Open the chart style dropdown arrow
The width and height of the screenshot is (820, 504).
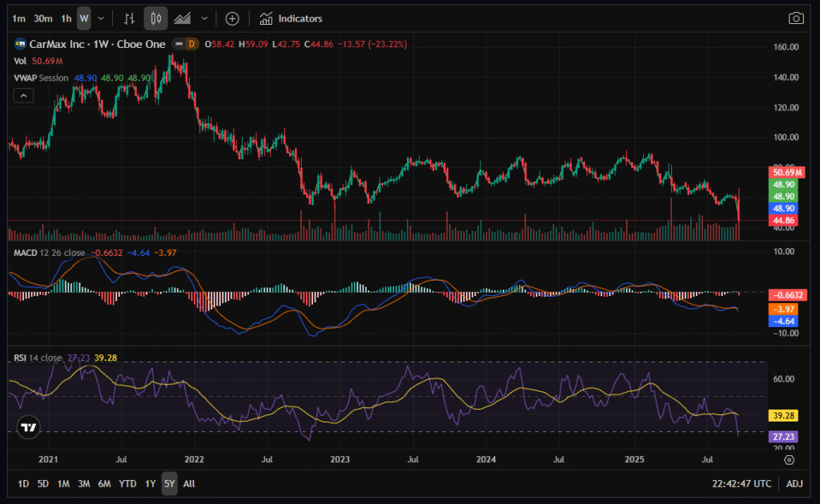point(205,18)
